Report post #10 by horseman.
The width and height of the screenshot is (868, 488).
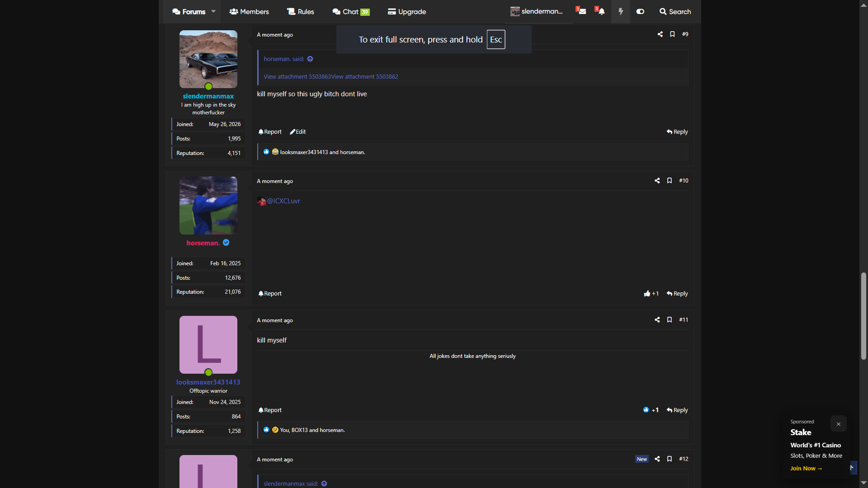coord(270,294)
